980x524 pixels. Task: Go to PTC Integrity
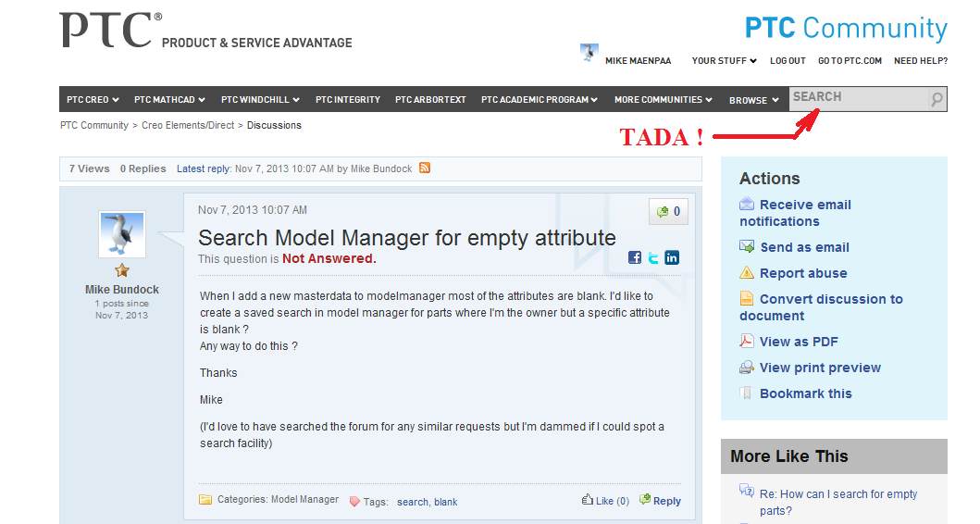[x=348, y=99]
